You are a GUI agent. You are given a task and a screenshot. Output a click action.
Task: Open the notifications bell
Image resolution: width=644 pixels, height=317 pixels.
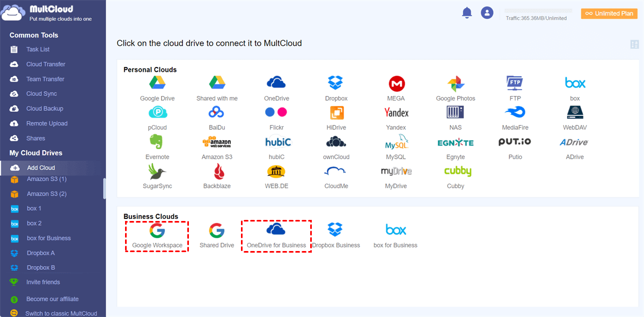[x=467, y=13]
